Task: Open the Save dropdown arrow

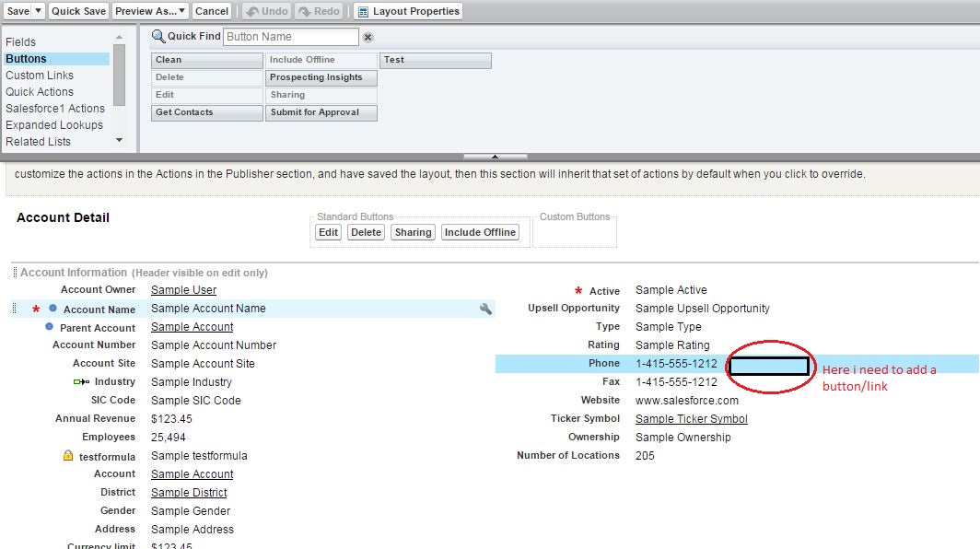Action: [x=38, y=11]
